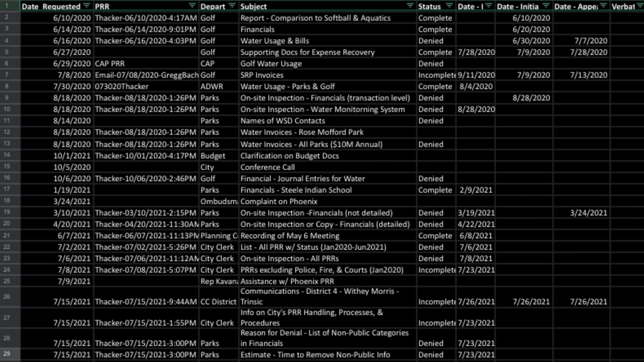The height and width of the screenshot is (362, 644).
Task: Click the cell 'Water Usage & Bills'
Action: (274, 41)
